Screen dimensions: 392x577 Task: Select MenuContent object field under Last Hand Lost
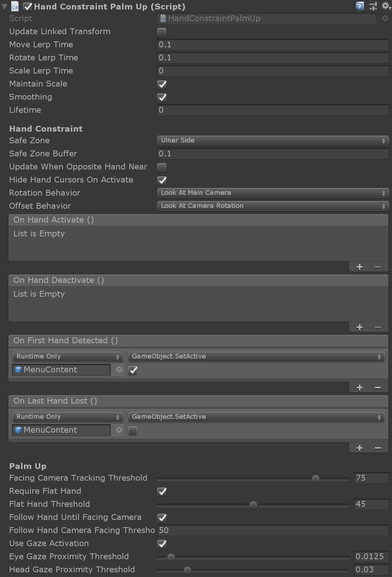[x=61, y=430]
